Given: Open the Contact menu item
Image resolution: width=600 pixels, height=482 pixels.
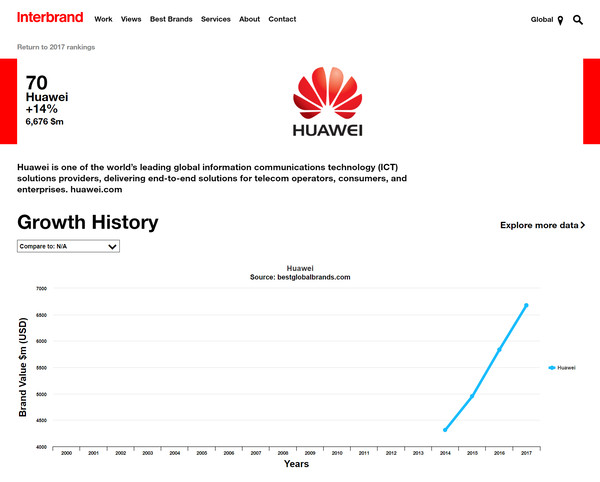Looking at the screenshot, I should coord(282,19).
